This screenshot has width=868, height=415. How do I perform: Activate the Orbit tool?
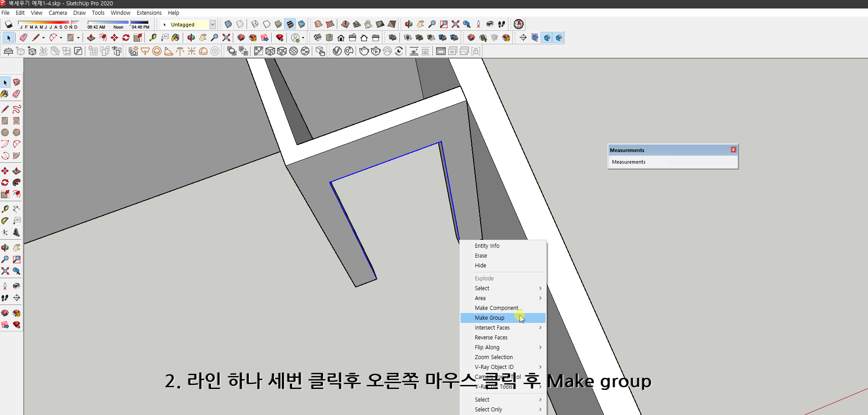[5, 247]
